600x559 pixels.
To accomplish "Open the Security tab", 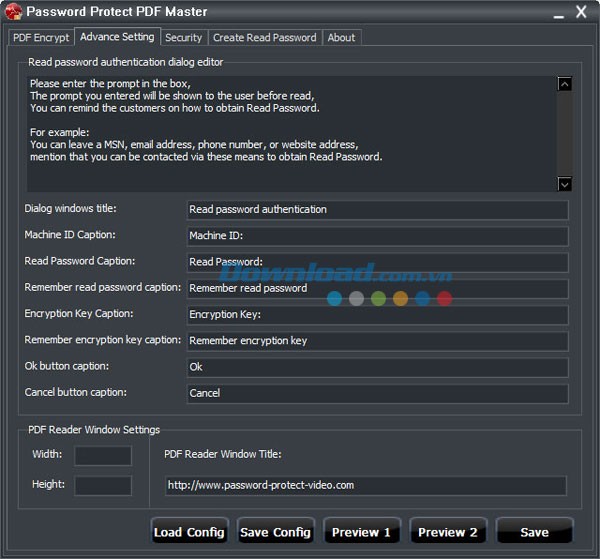I will click(x=184, y=37).
